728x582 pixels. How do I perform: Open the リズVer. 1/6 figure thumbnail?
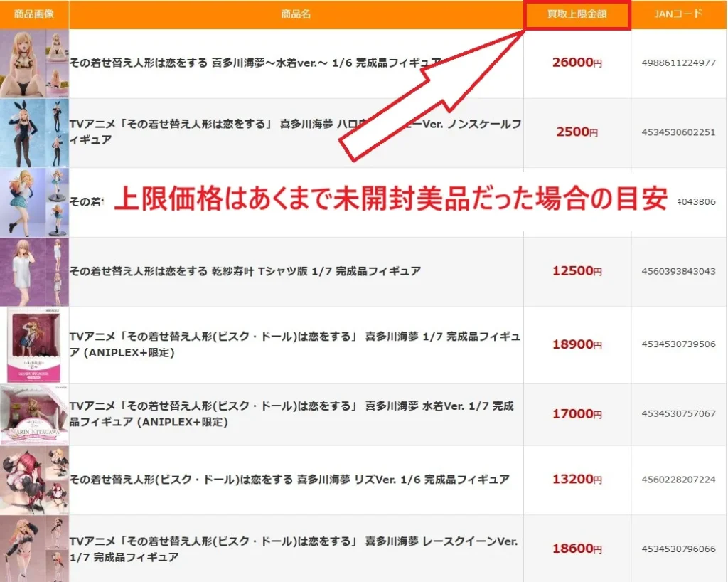pyautogui.click(x=34, y=480)
